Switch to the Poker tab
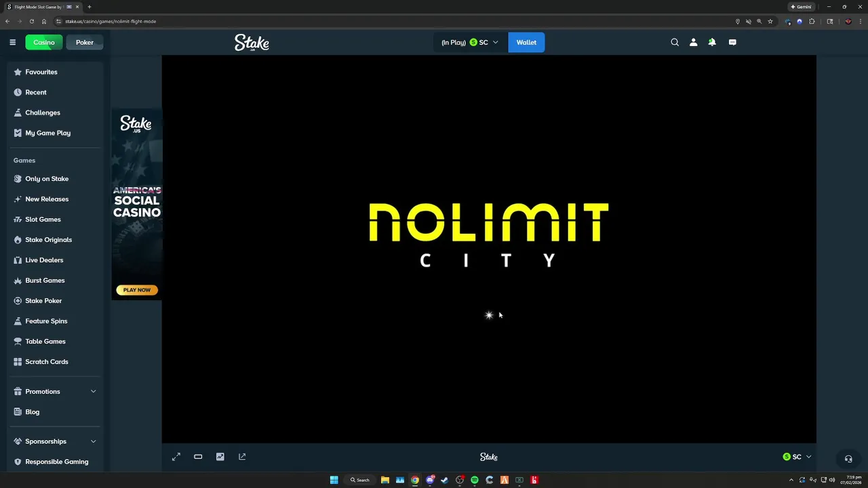The image size is (868, 488). coord(85,42)
